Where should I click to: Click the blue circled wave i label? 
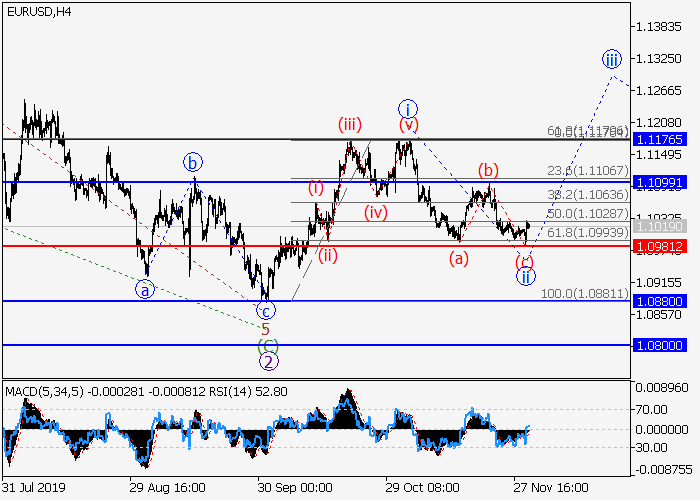tap(407, 108)
